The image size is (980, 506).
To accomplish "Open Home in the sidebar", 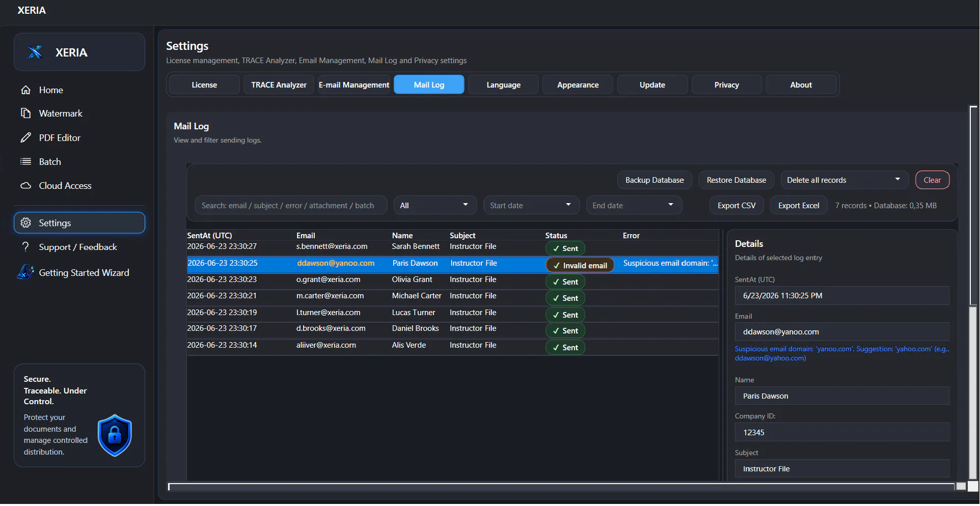I will click(51, 90).
